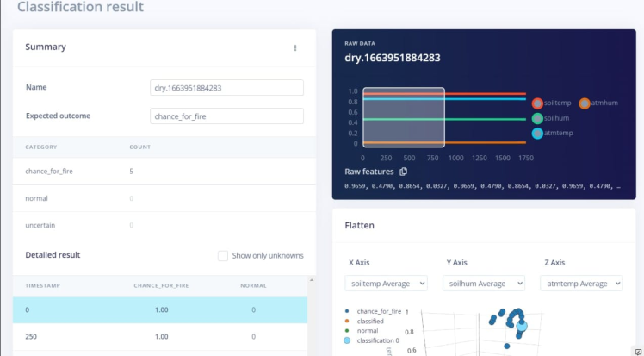Click the highlighted window on raw data chart
The height and width of the screenshot is (356, 644).
[x=404, y=117]
